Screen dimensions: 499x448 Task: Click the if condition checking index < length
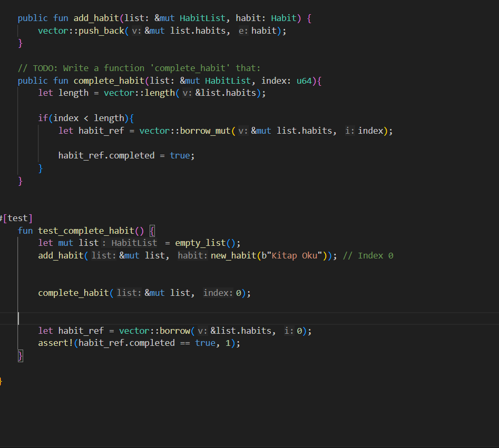click(x=84, y=117)
